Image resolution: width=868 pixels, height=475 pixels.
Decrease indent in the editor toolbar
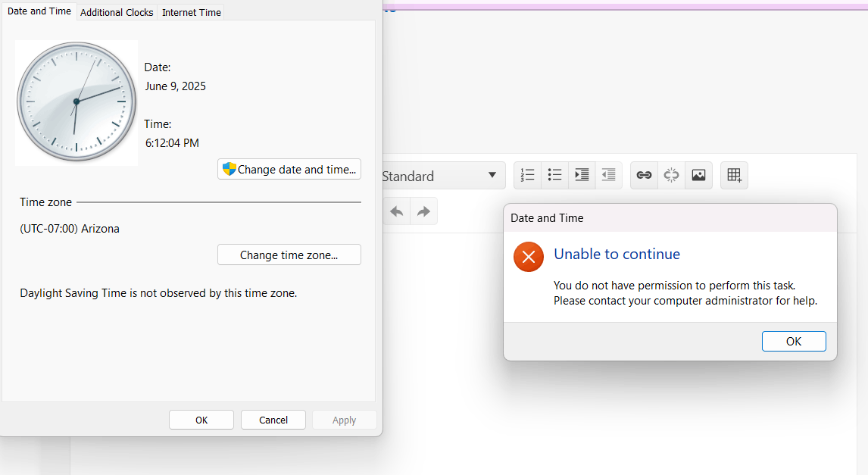click(x=608, y=176)
